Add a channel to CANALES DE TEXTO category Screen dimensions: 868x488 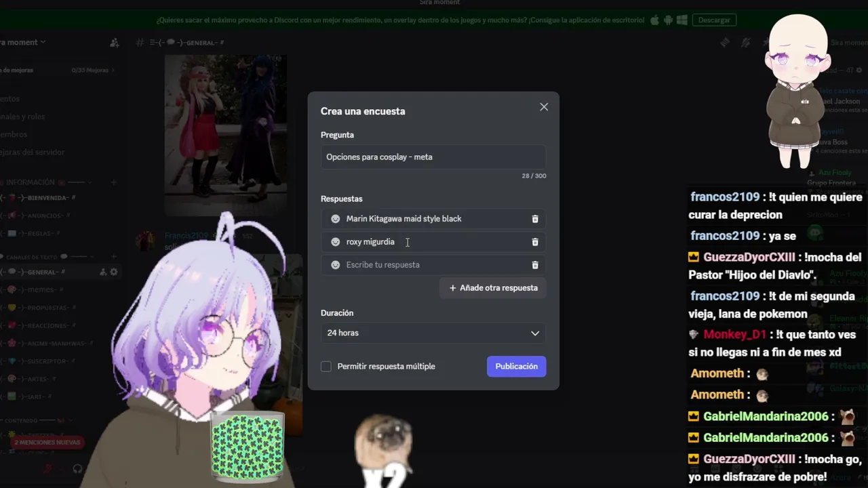(x=114, y=257)
